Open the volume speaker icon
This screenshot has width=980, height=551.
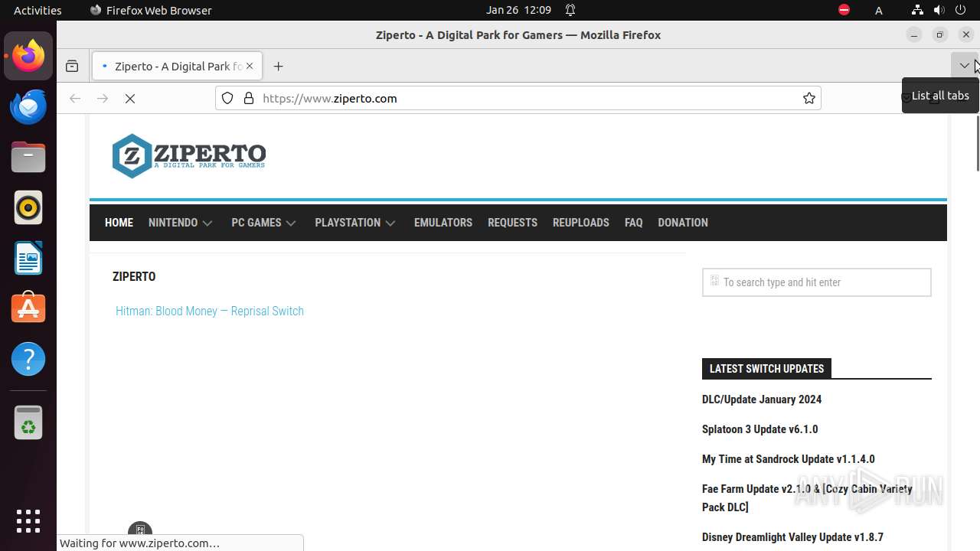click(x=939, y=10)
